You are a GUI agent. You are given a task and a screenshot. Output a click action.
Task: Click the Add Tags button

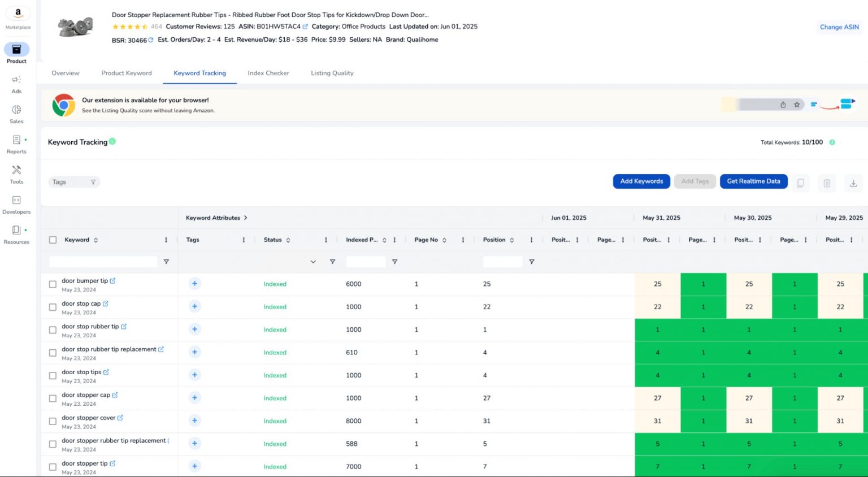695,181
